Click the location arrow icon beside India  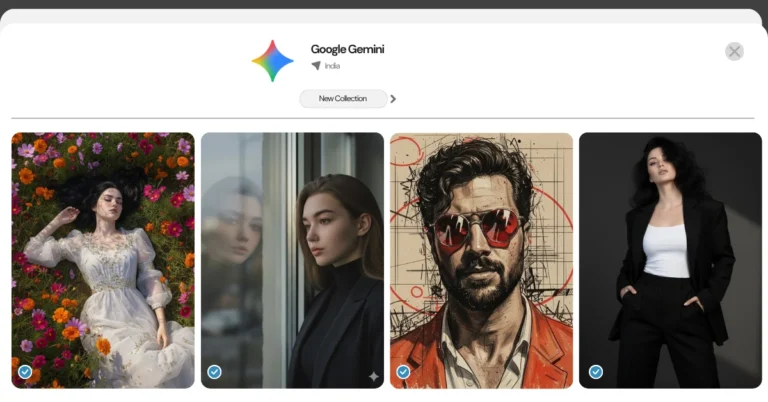point(316,66)
